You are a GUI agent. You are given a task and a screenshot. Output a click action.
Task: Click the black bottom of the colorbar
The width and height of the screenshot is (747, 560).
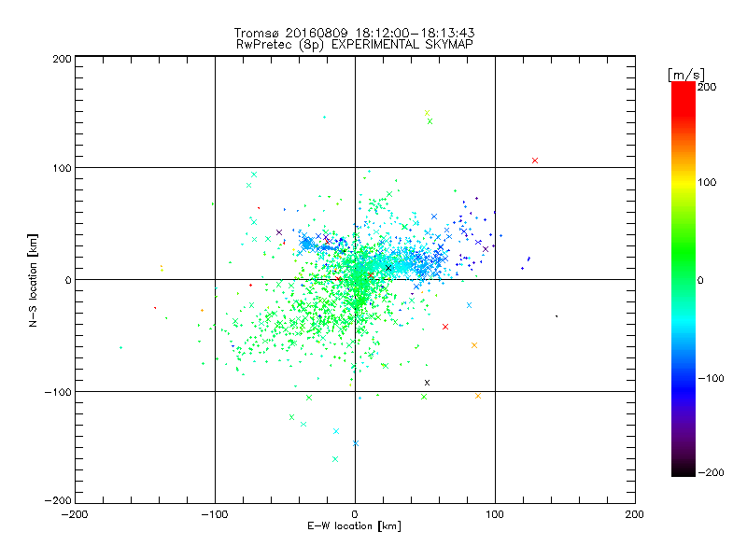click(x=684, y=470)
